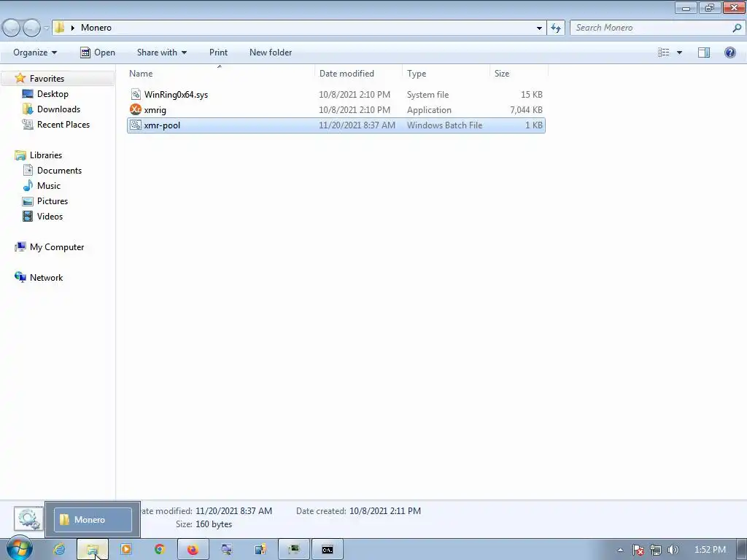Refresh the Monero folder view
This screenshot has height=560, width=747.
(556, 28)
